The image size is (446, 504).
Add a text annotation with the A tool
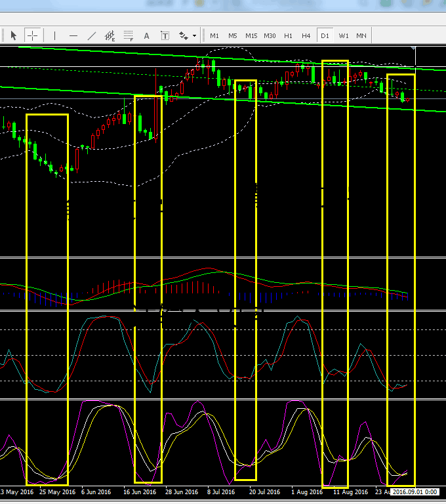click(x=146, y=35)
